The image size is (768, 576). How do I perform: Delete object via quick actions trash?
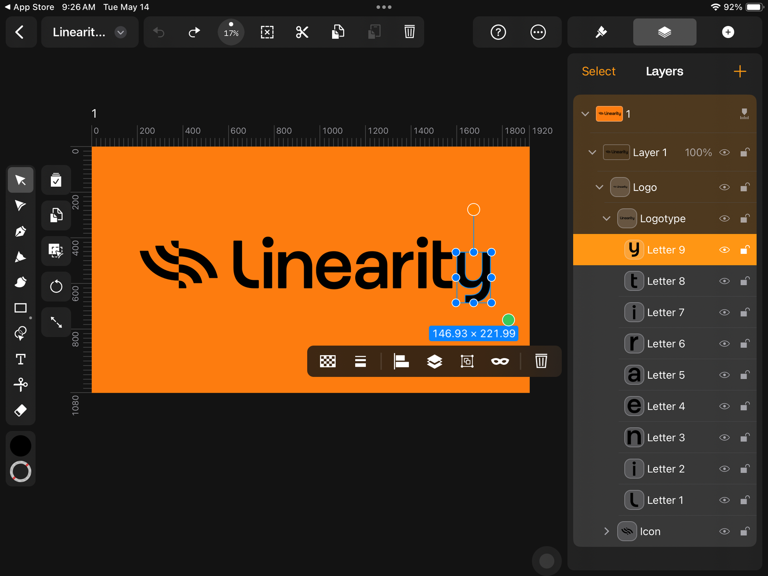click(x=541, y=361)
